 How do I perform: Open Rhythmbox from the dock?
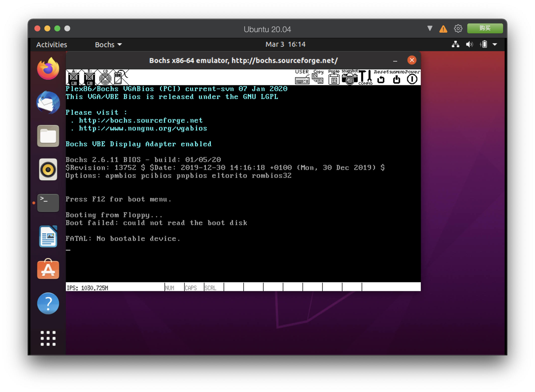(x=48, y=170)
